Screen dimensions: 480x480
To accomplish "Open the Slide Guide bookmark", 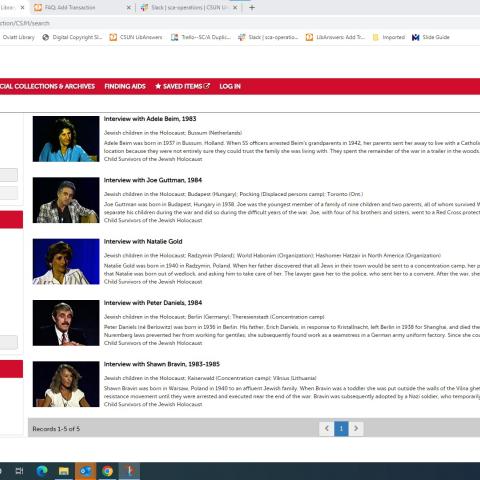I will point(431,37).
